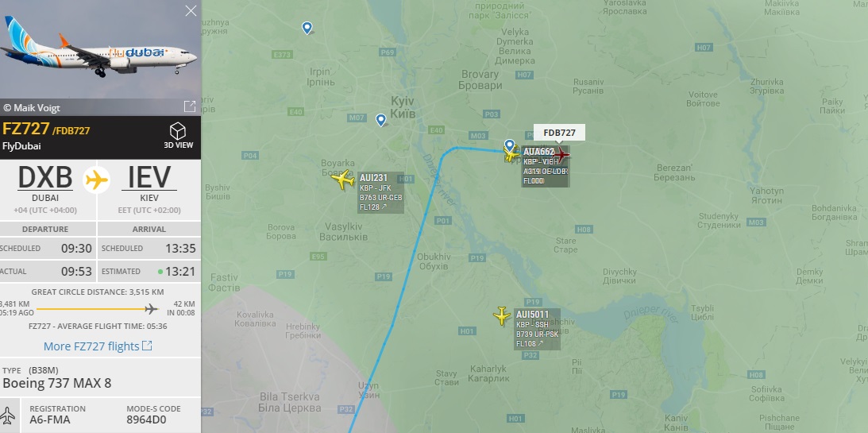Click the Boryspil airport pin marker

(x=509, y=145)
